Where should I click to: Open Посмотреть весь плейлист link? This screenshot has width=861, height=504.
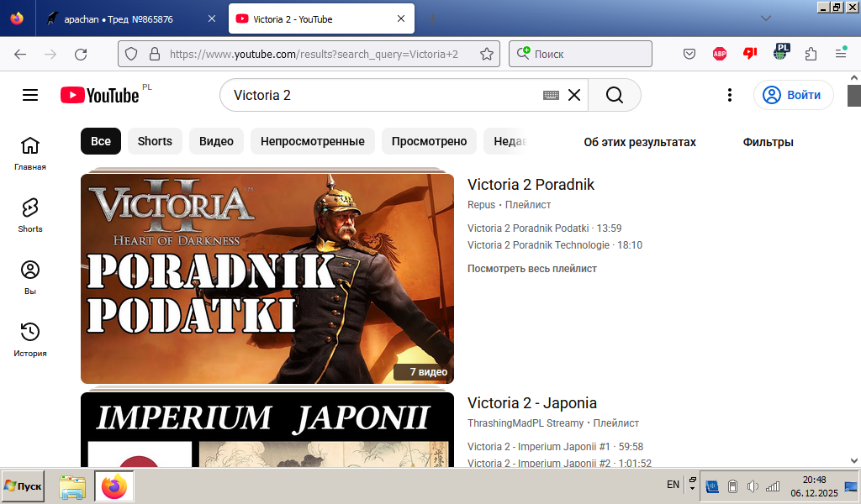(x=532, y=269)
